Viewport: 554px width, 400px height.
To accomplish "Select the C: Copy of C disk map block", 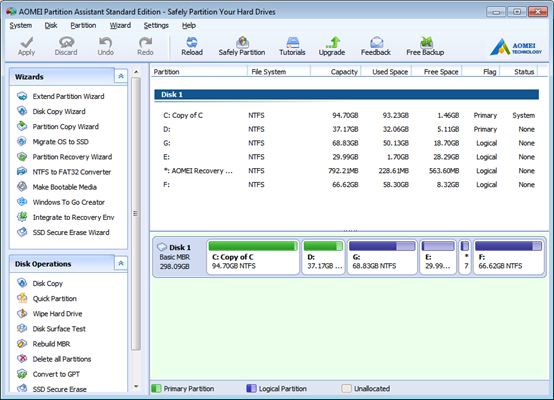I will click(253, 257).
